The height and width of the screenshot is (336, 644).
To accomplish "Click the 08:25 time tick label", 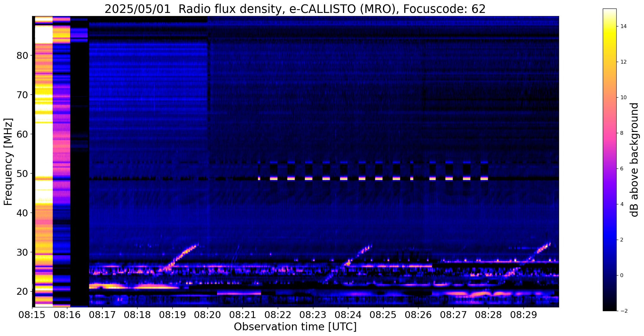I will coord(383,315).
